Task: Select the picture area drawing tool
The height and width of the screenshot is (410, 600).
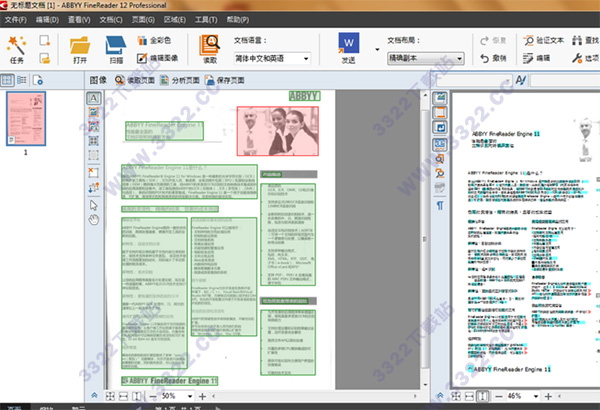Action: (94, 112)
